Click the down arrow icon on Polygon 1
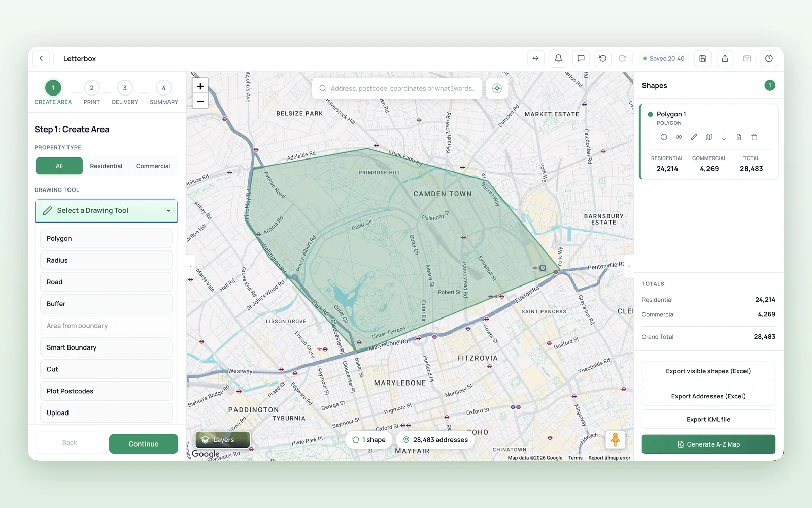This screenshot has height=508, width=812. pyautogui.click(x=724, y=137)
